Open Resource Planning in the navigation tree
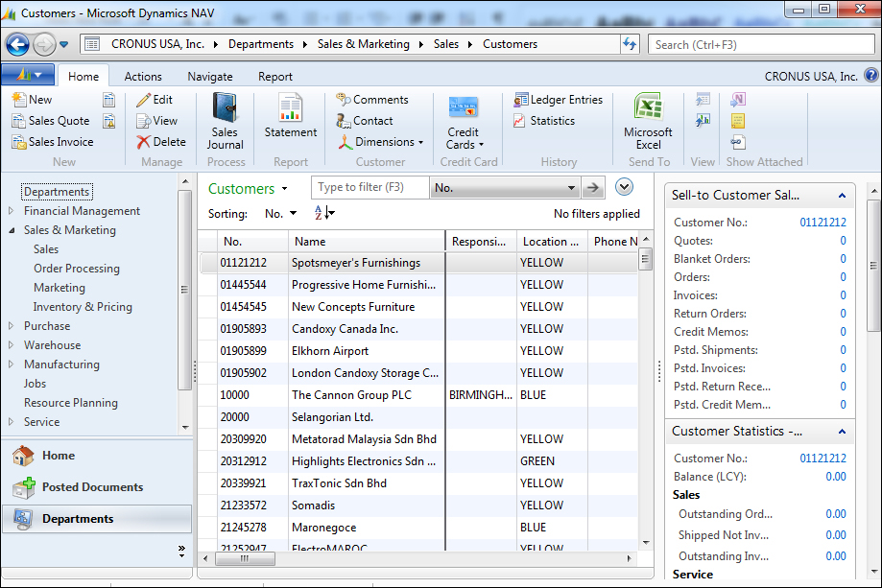This screenshot has height=588, width=882. pos(71,403)
